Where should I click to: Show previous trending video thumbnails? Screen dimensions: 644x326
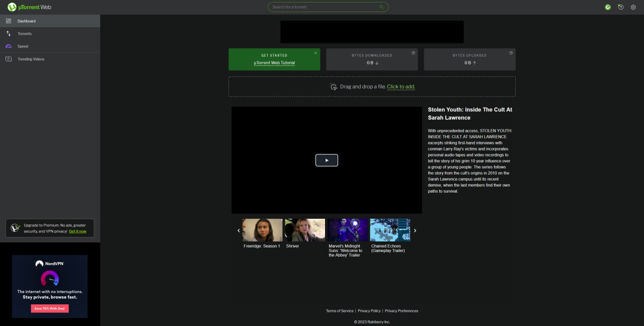pyautogui.click(x=238, y=230)
